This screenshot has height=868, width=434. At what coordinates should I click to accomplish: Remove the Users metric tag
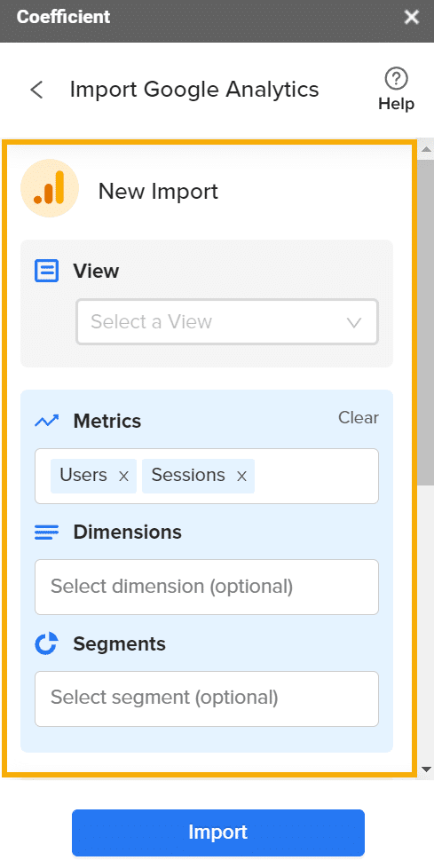123,476
